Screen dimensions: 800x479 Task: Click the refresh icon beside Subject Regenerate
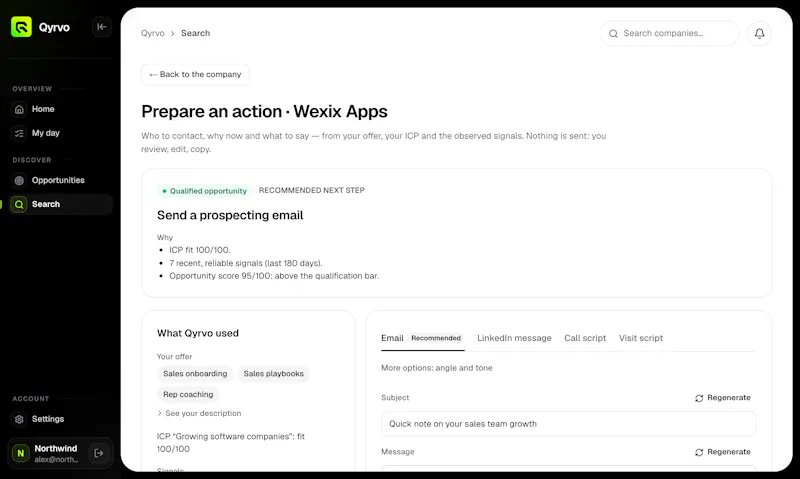pyautogui.click(x=699, y=398)
